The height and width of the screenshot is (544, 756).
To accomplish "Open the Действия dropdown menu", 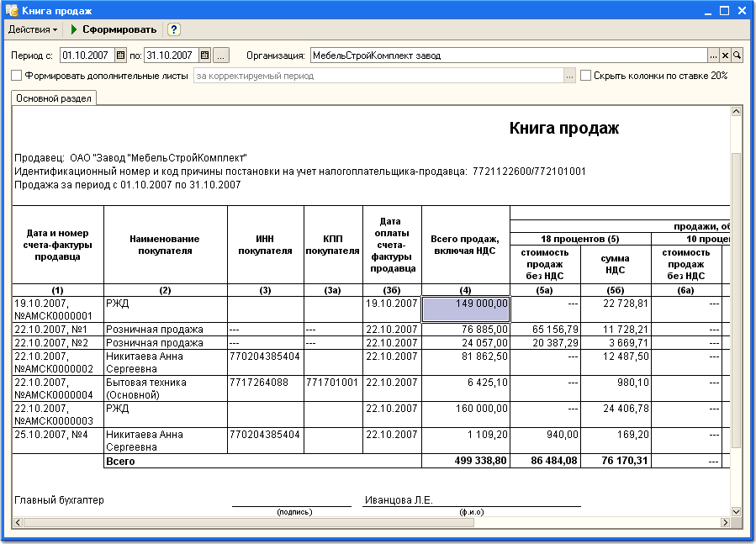I will click(33, 29).
